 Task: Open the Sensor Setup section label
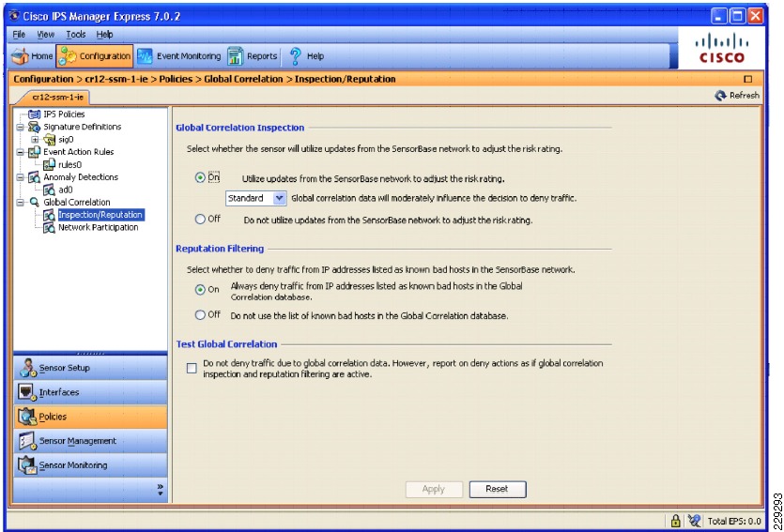coord(65,368)
